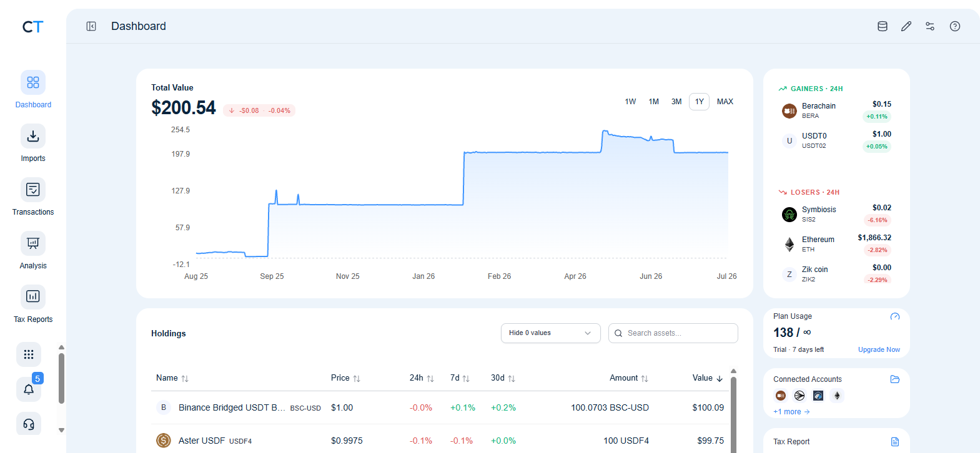Open Analysis in sidebar

33,251
